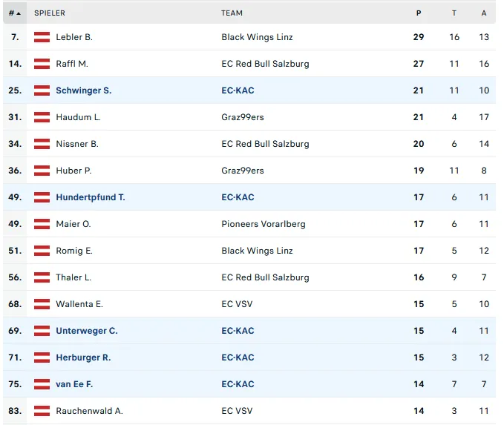
Task: Open Unterweger C. player link
Action: tap(86, 331)
